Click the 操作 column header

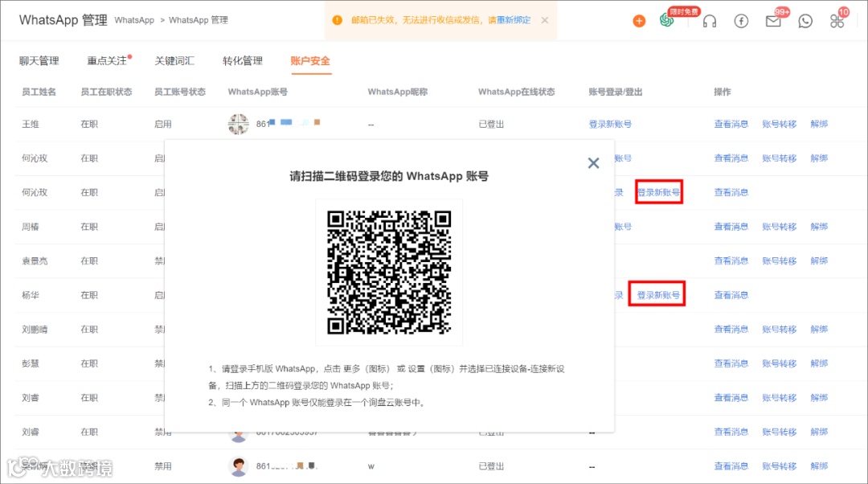click(723, 92)
